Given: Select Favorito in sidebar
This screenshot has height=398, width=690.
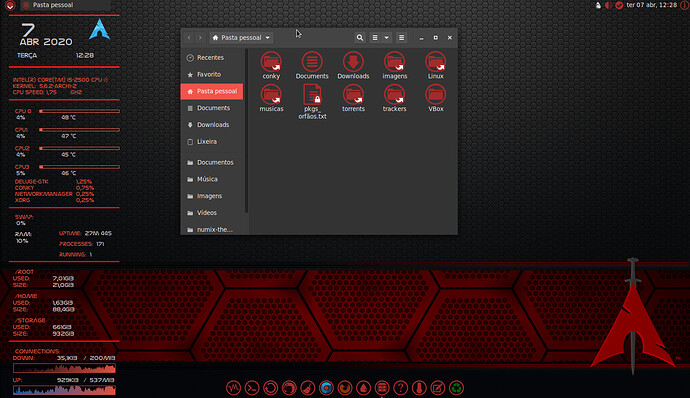Looking at the screenshot, I should pos(212,74).
